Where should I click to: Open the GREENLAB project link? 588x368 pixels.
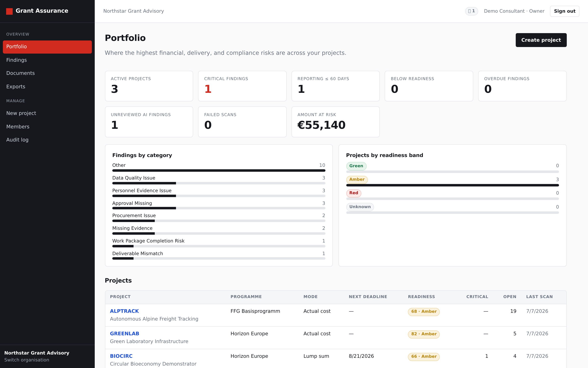pyautogui.click(x=125, y=334)
